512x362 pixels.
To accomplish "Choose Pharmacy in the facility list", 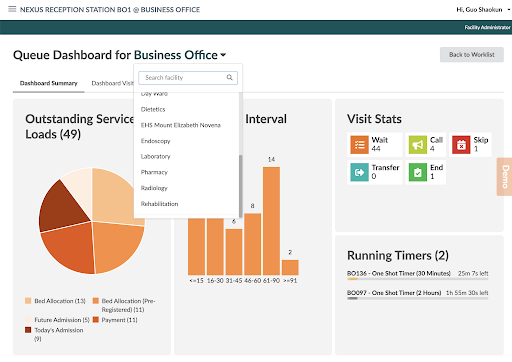I will (x=154, y=172).
